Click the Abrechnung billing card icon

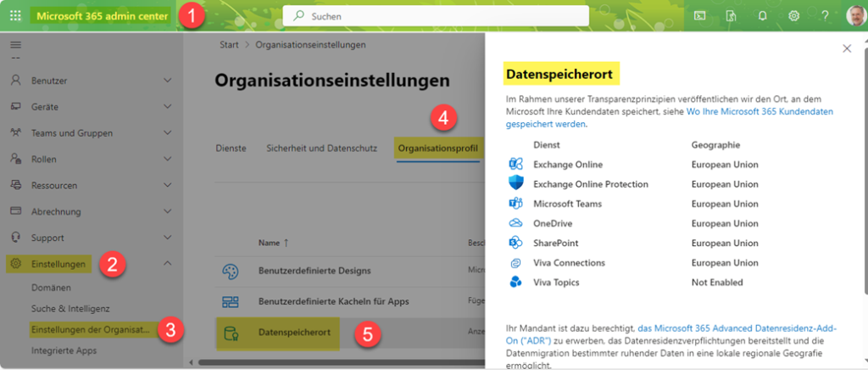click(x=15, y=211)
